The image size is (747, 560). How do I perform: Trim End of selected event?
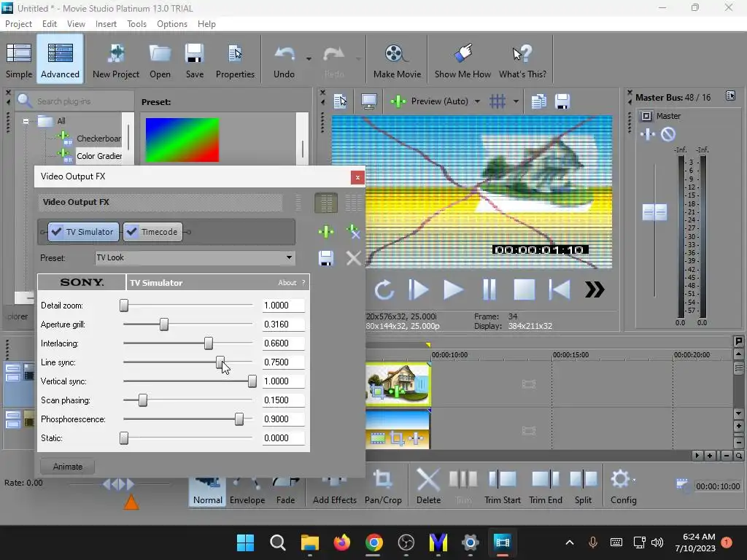pyautogui.click(x=546, y=486)
